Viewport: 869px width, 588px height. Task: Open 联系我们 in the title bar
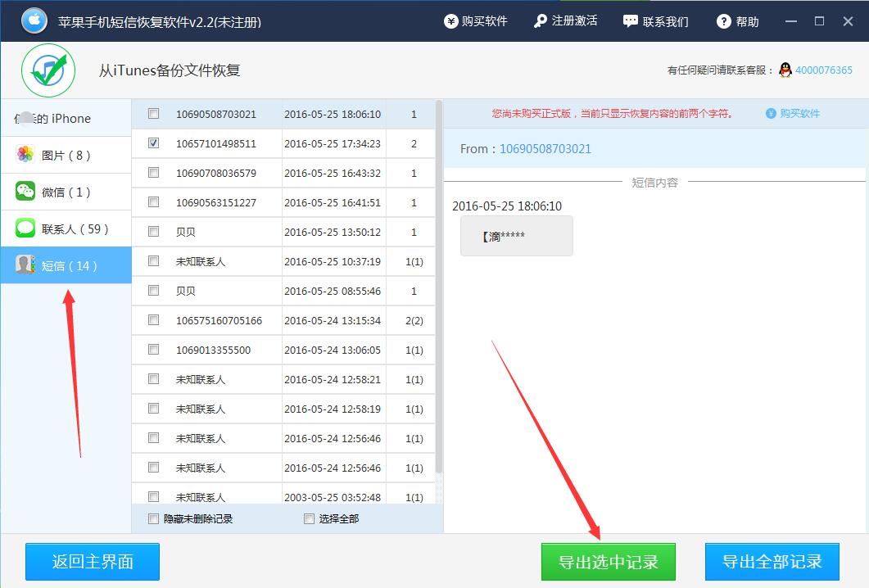click(655, 21)
